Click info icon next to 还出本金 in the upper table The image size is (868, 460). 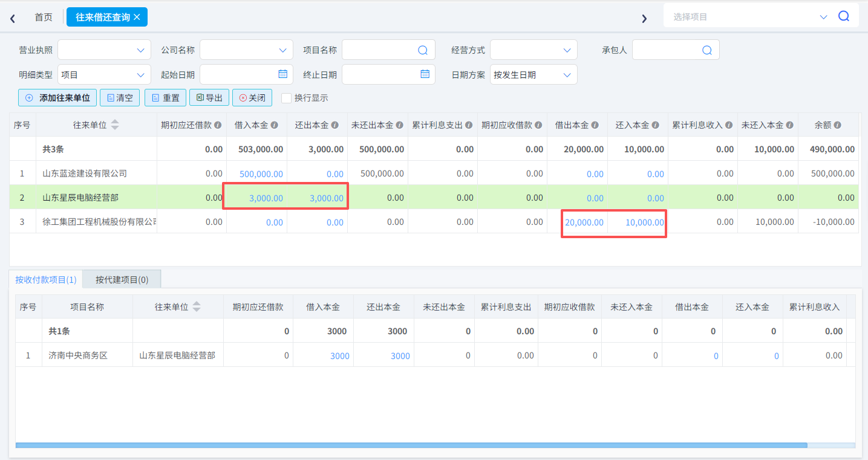[x=334, y=125]
